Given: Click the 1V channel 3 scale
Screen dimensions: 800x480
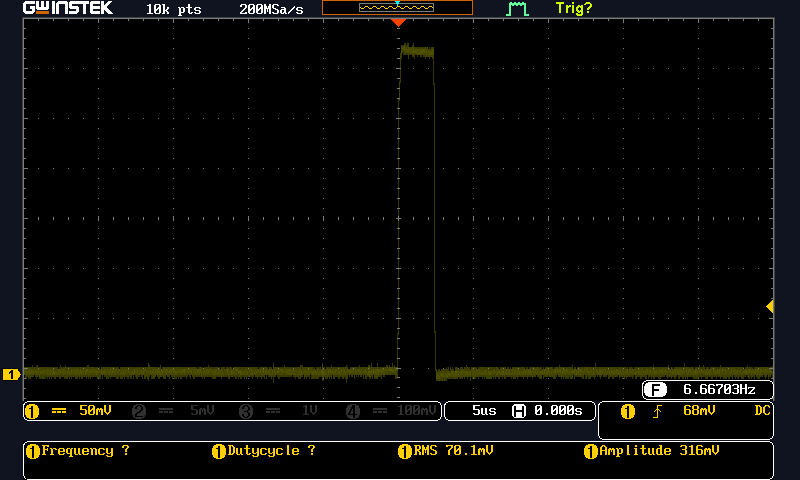Looking at the screenshot, I should tap(309, 411).
